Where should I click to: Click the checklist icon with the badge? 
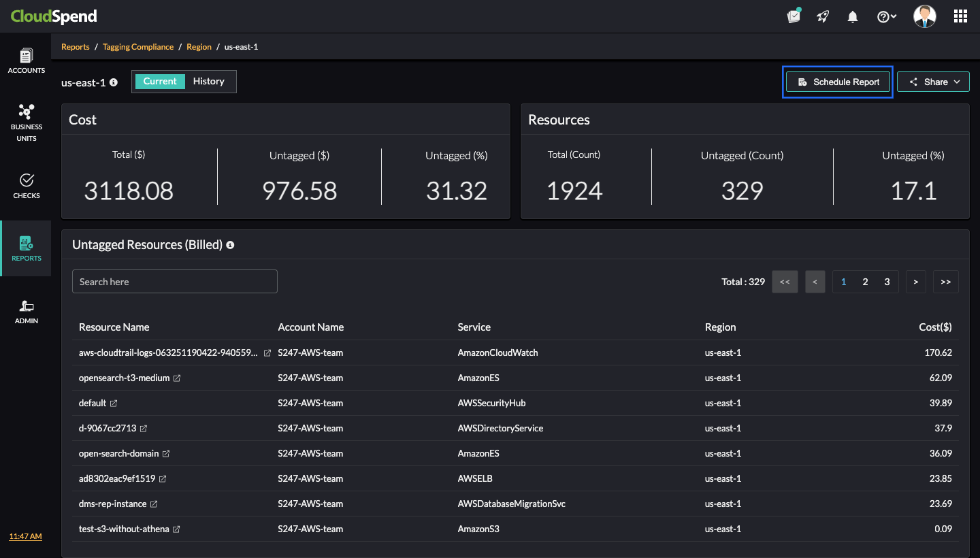pos(794,16)
